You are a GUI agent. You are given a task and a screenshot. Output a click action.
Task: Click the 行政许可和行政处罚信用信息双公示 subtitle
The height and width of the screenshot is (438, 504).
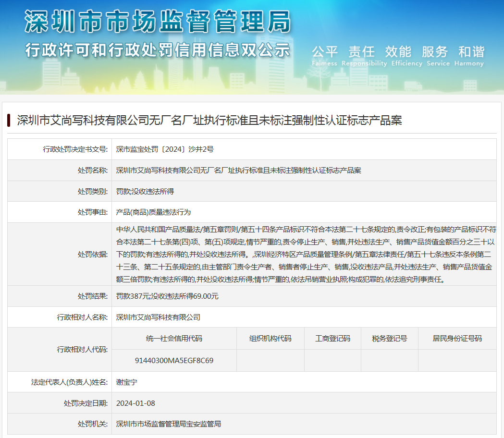point(157,50)
